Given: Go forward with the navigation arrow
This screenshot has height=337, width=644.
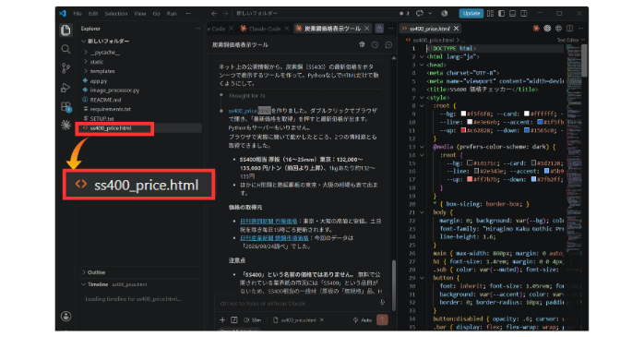Looking at the screenshot, I should click(x=225, y=14).
